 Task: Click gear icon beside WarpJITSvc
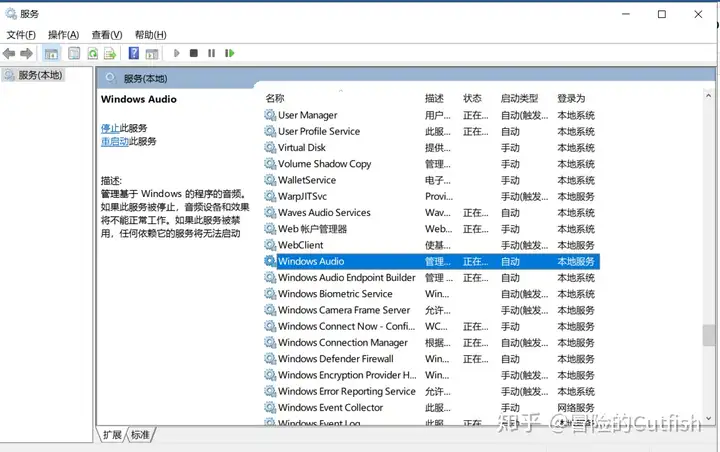click(270, 196)
